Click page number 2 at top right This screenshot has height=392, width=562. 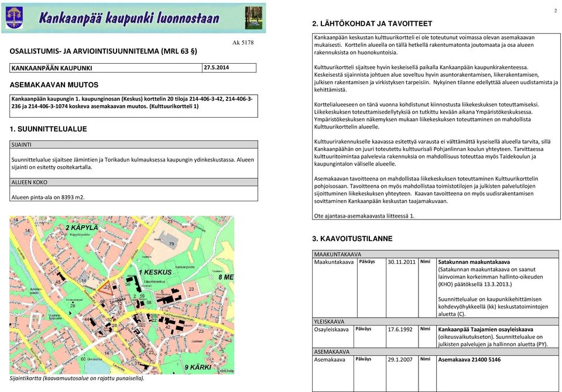[x=556, y=11]
